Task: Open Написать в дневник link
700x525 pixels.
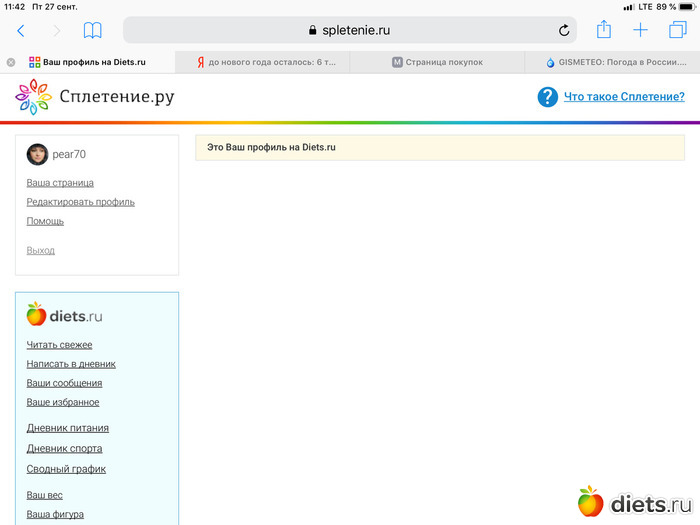Action: [71, 364]
